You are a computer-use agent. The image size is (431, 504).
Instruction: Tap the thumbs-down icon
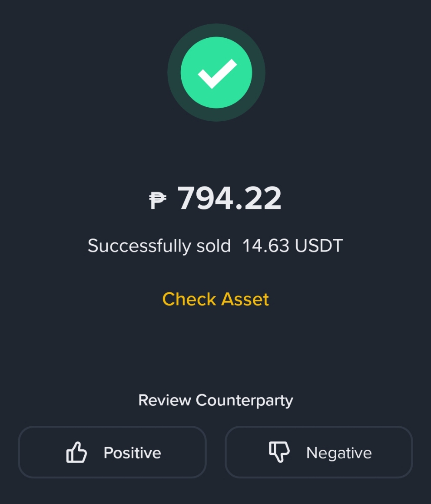point(279,452)
